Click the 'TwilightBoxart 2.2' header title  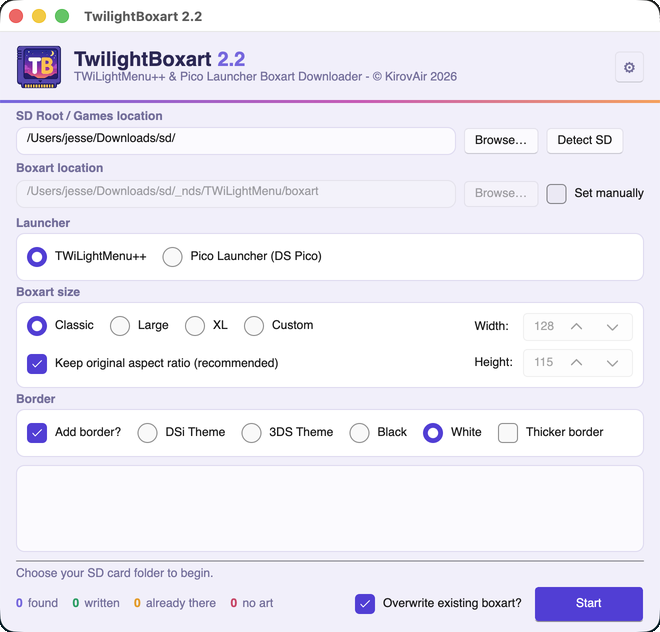(160, 59)
